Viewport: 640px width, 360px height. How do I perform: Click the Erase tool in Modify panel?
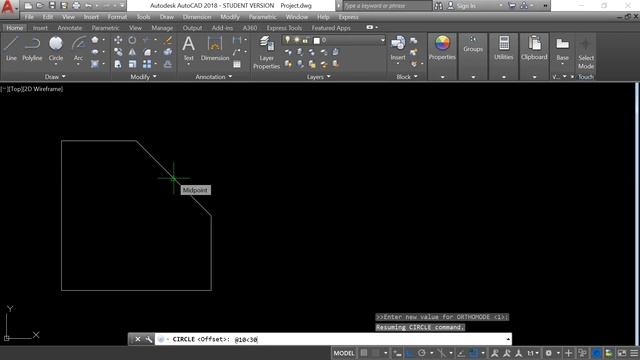pos(168,40)
